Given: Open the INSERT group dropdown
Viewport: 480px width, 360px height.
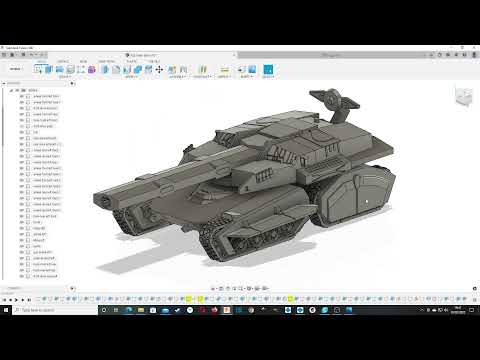Looking at the screenshot, I should [x=247, y=77].
